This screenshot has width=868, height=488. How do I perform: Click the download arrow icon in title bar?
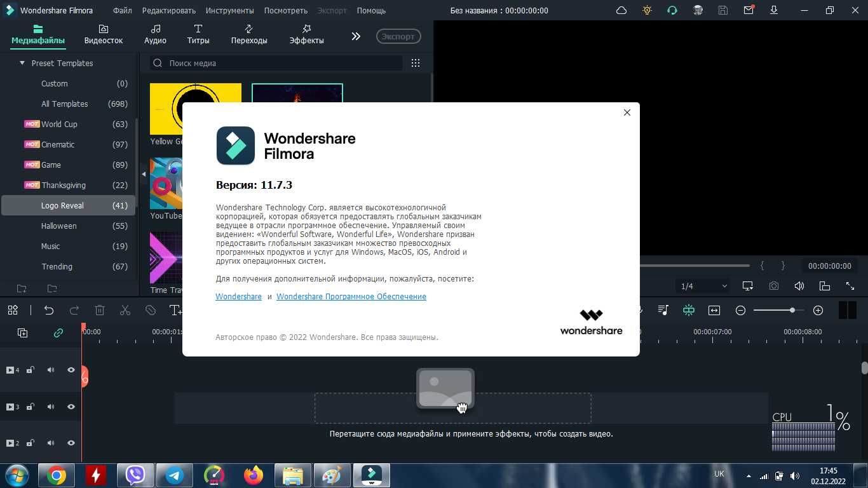[x=774, y=10]
